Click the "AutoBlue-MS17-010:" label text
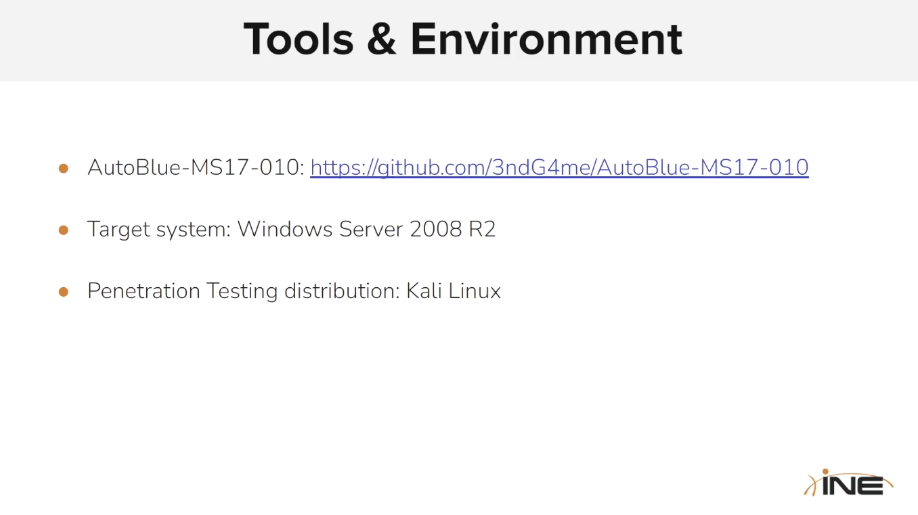918x515 pixels. [x=195, y=168]
